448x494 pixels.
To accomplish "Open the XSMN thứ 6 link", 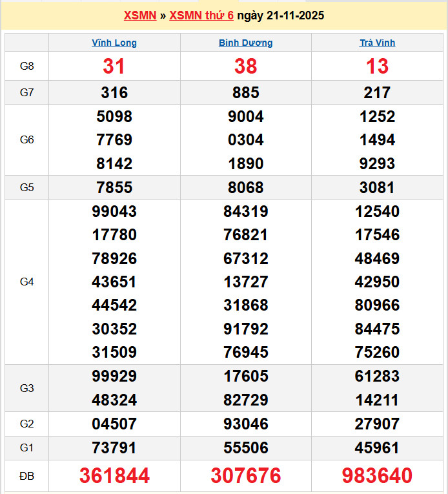I will tap(201, 15).
